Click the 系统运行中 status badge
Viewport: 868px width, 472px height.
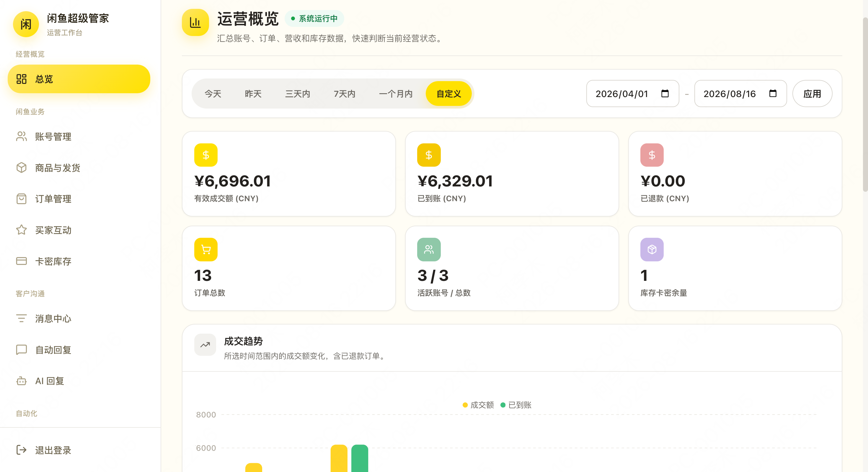[x=314, y=19]
